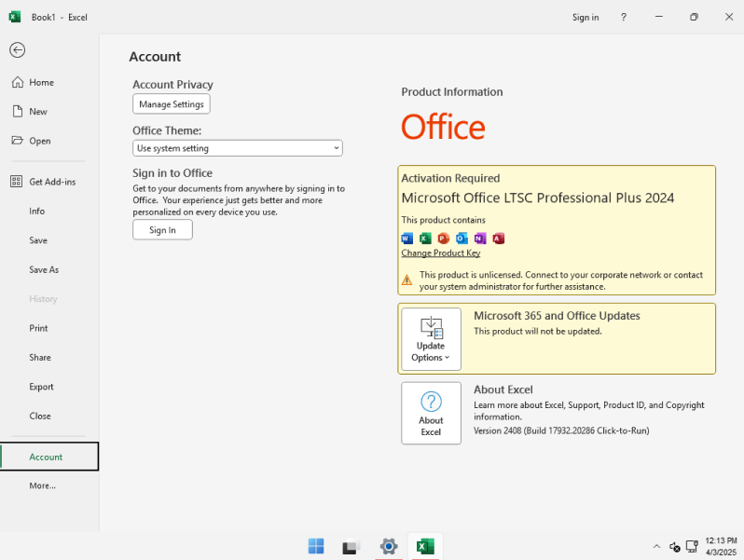This screenshot has height=560, width=744.
Task: Click the New label in the sidebar
Action: coord(38,112)
